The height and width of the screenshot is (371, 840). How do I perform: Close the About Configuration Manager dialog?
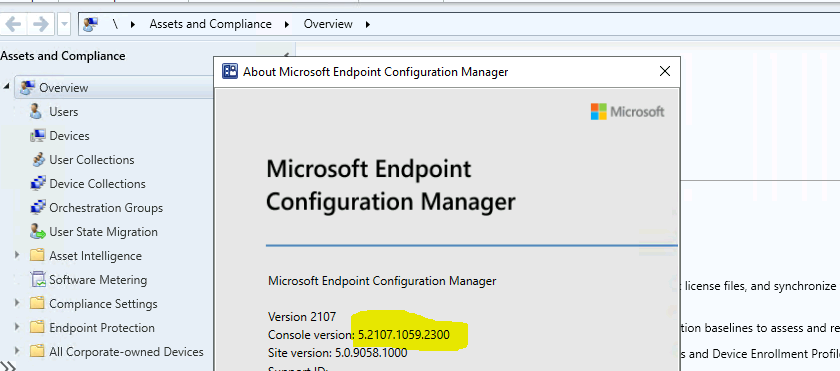[x=665, y=71]
